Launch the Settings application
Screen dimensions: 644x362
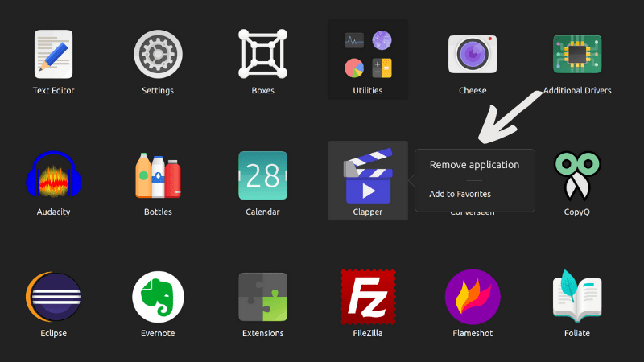158,55
